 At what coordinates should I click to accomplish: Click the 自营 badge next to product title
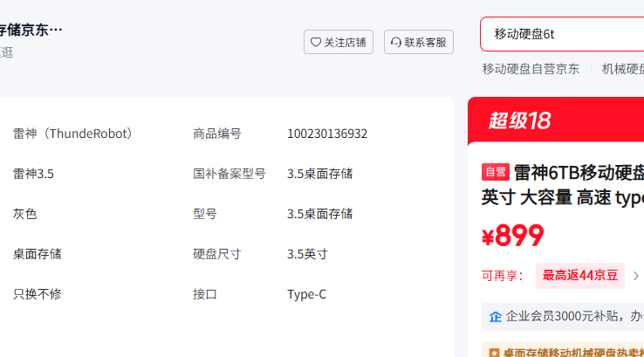(496, 172)
